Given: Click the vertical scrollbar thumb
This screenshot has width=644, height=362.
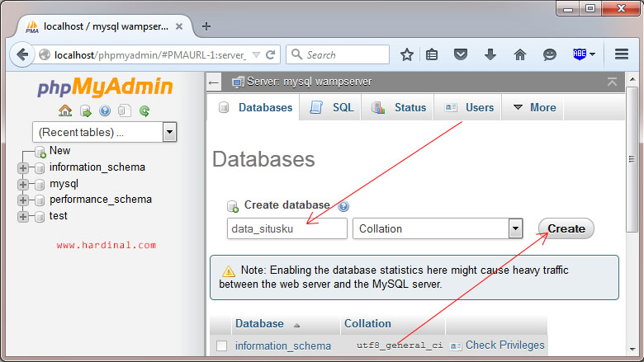Looking at the screenshot, I should pyautogui.click(x=632, y=159).
